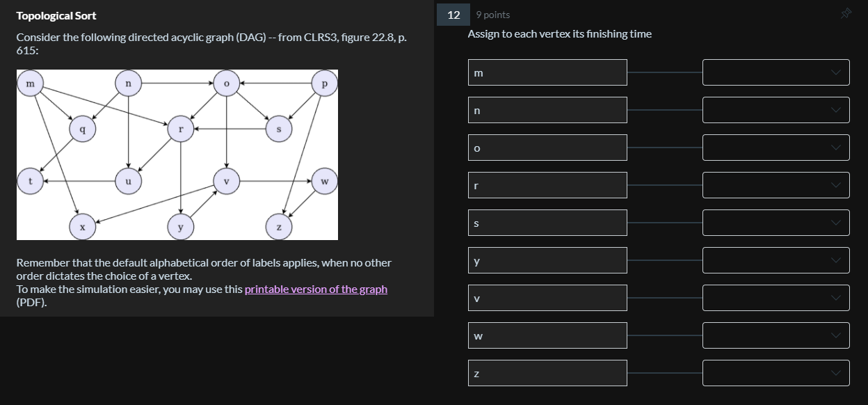Open the finishing time dropdown for vertex y

[776, 260]
